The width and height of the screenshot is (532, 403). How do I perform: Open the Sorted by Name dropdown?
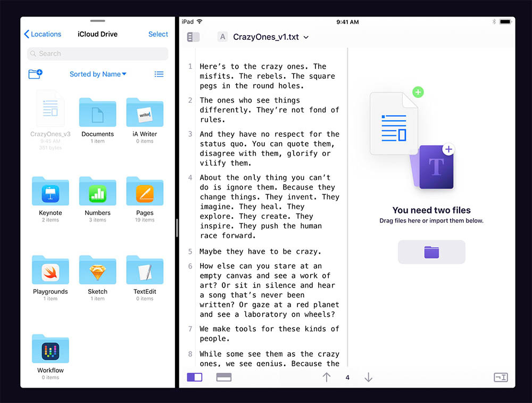(98, 74)
